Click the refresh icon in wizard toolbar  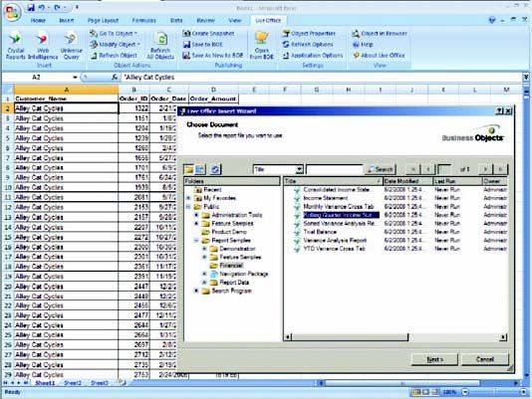pos(215,169)
